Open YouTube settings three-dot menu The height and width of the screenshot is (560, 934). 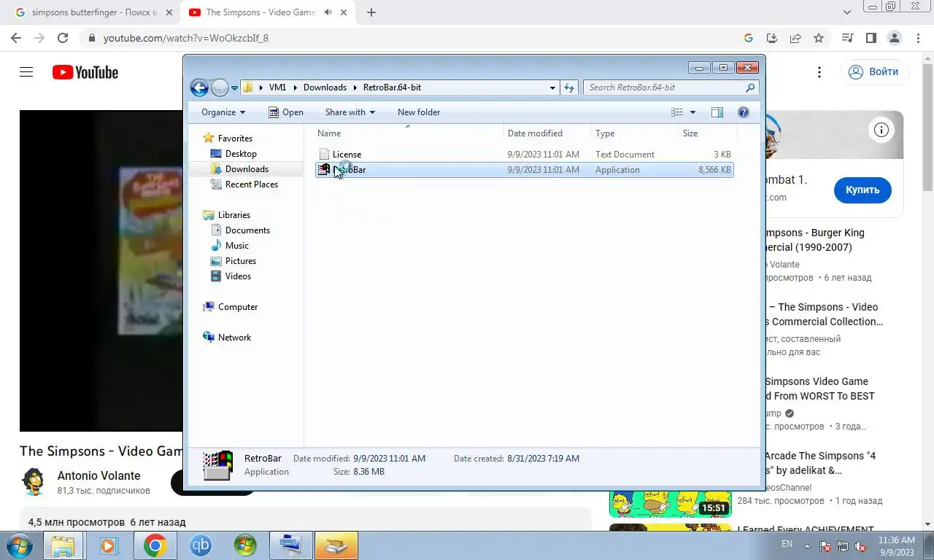click(x=819, y=72)
